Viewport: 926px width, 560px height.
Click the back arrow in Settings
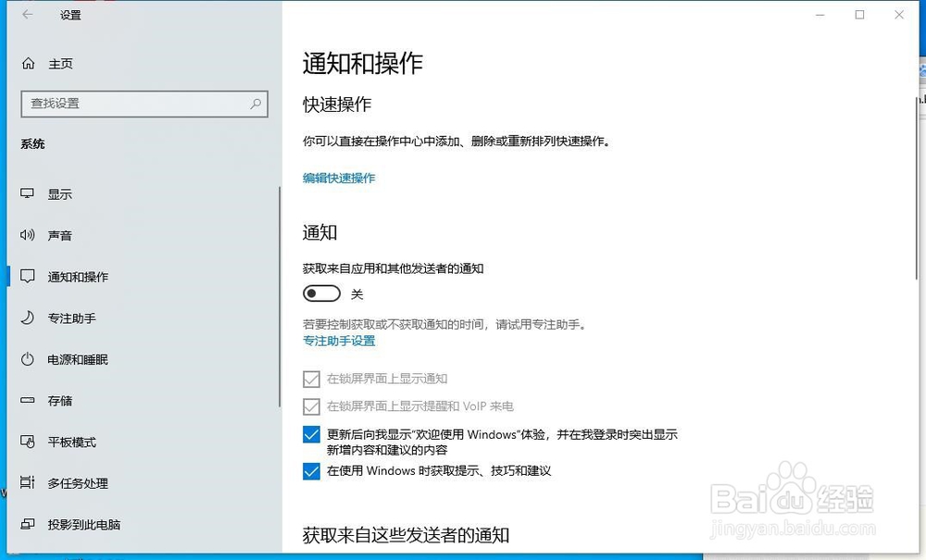coord(27,15)
